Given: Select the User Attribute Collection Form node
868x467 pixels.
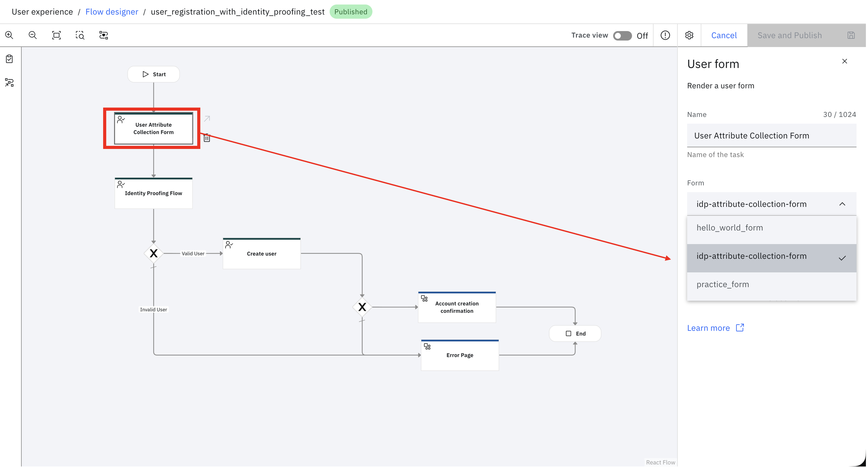Looking at the screenshot, I should [154, 129].
